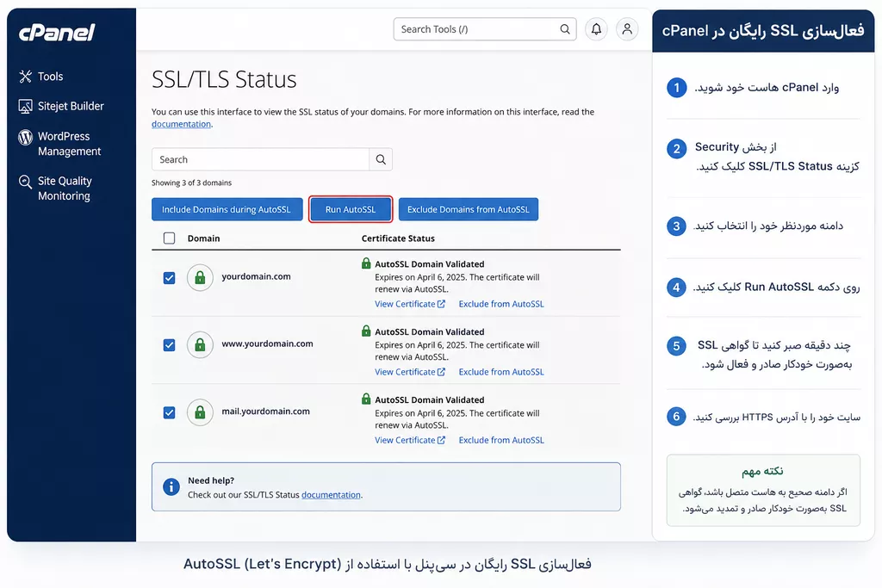The image size is (882, 588).
Task: Click the mail.yourdomain.com domain name
Action: point(265,412)
